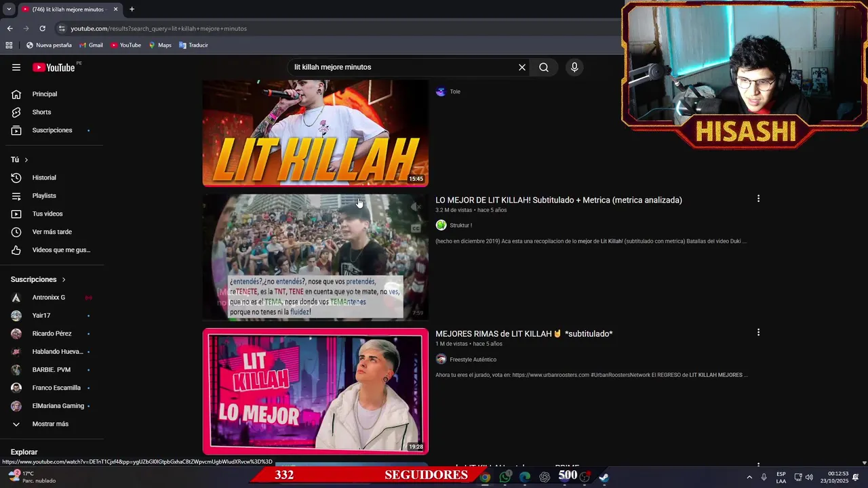Reload the page

(x=42, y=28)
